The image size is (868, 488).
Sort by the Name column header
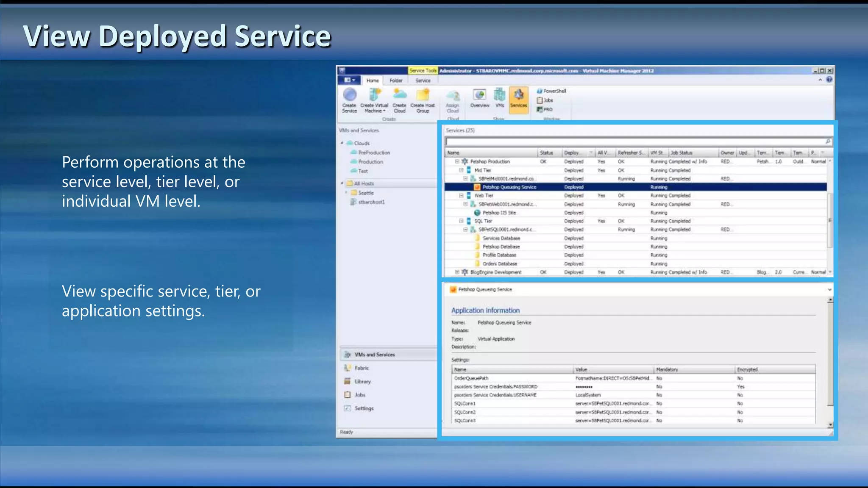pos(492,152)
